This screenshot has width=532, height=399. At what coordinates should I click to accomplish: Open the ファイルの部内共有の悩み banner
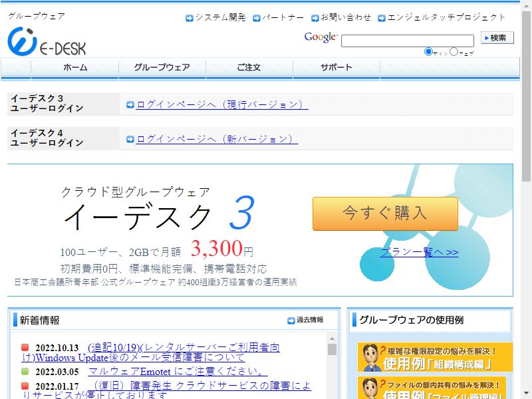pos(432,388)
